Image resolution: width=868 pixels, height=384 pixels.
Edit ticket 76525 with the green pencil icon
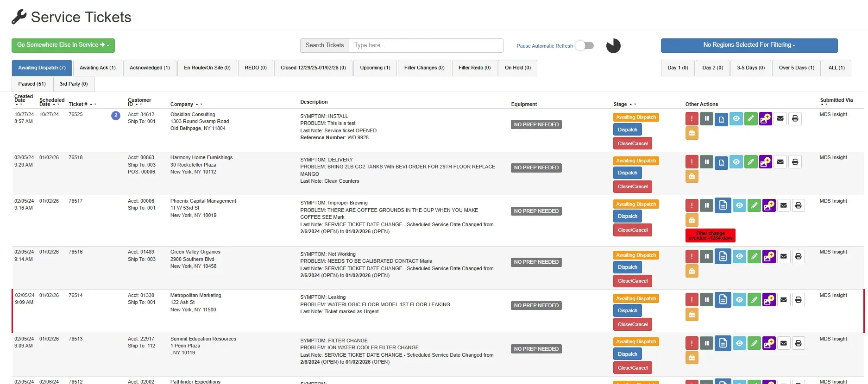[751, 118]
